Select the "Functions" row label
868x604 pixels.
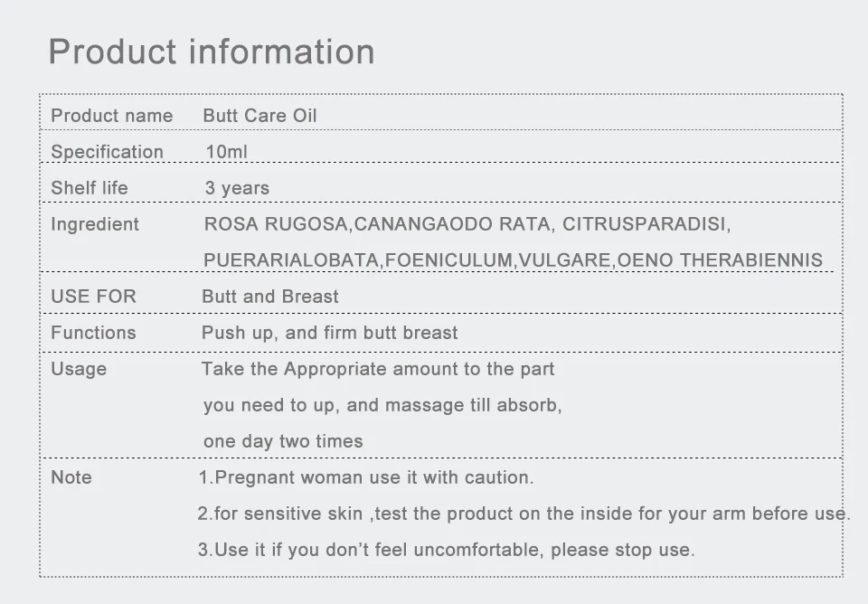pos(93,333)
